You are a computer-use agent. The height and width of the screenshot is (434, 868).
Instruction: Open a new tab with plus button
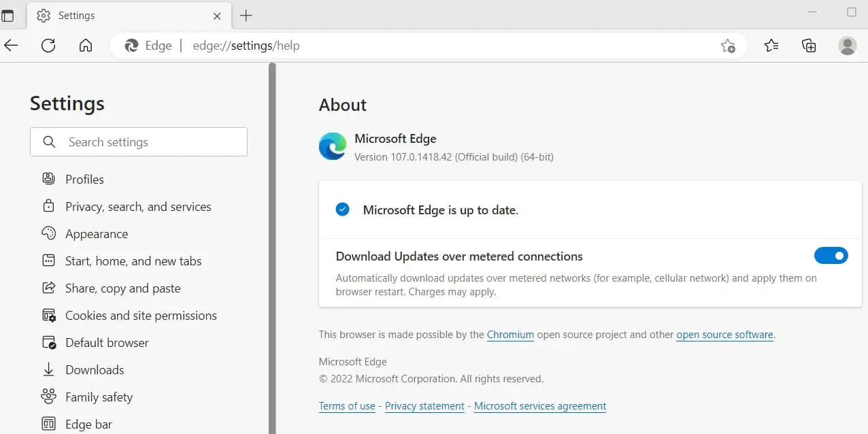246,15
